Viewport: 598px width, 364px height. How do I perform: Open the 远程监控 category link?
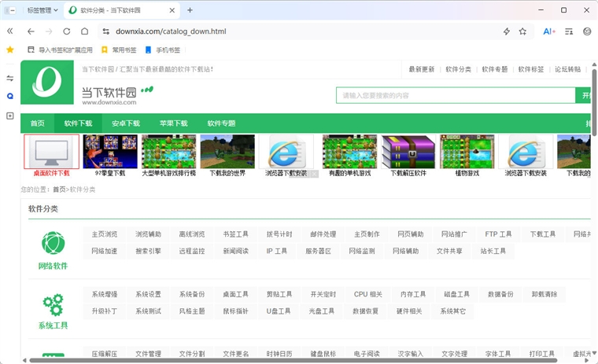pos(192,251)
